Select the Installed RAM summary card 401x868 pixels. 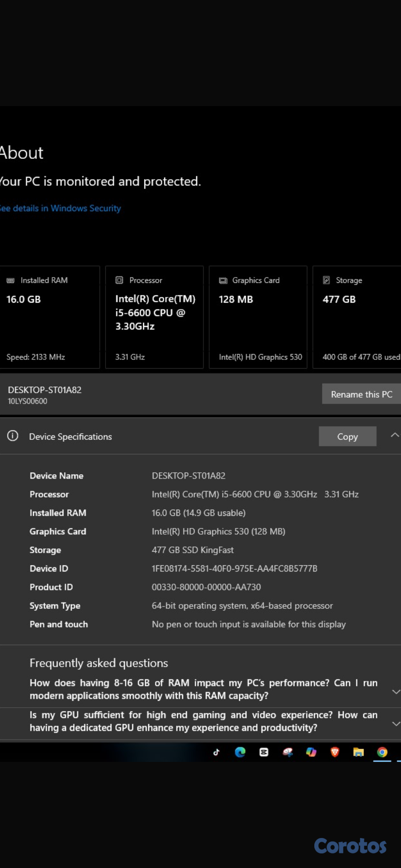point(49,317)
